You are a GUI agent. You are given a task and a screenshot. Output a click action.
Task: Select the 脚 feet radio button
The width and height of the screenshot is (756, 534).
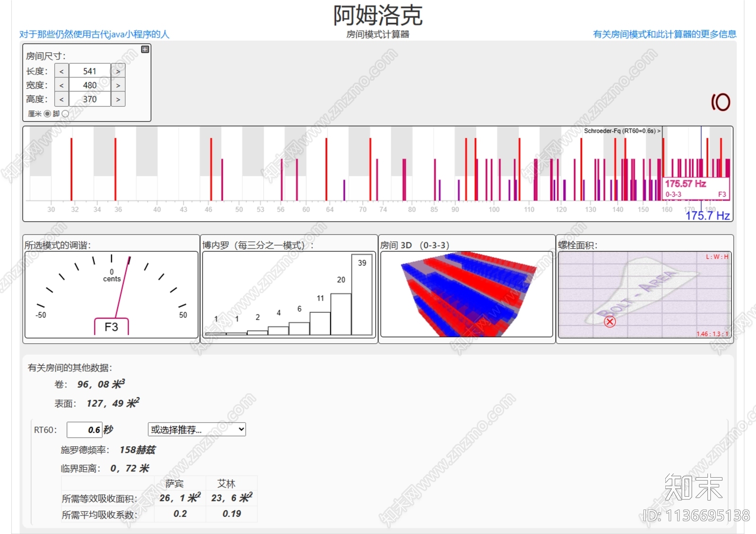(x=65, y=114)
